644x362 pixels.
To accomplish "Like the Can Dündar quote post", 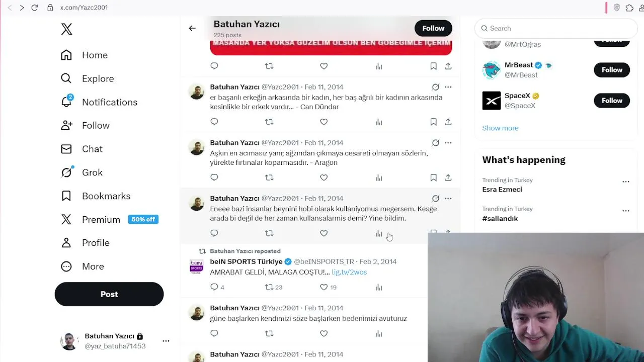I will pos(324,122).
